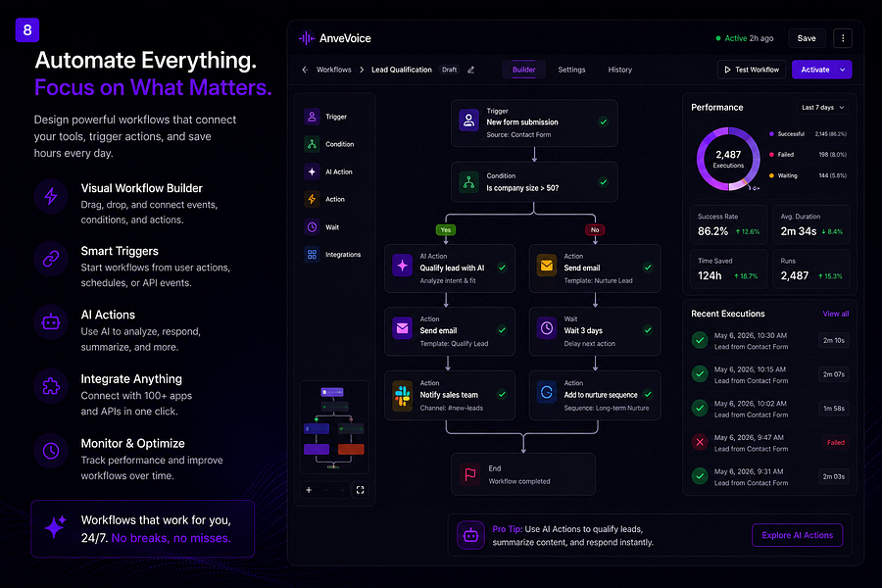Click the check mark on Send email Qualify Lead node
The image size is (882, 588).
[x=502, y=330]
